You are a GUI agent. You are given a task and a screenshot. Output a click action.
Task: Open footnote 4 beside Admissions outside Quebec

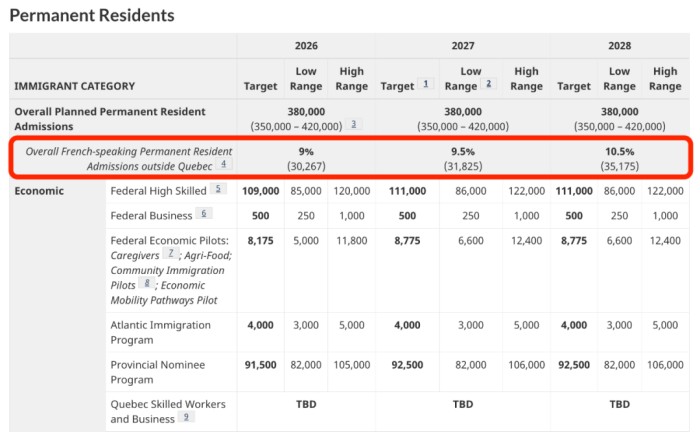[x=225, y=164]
